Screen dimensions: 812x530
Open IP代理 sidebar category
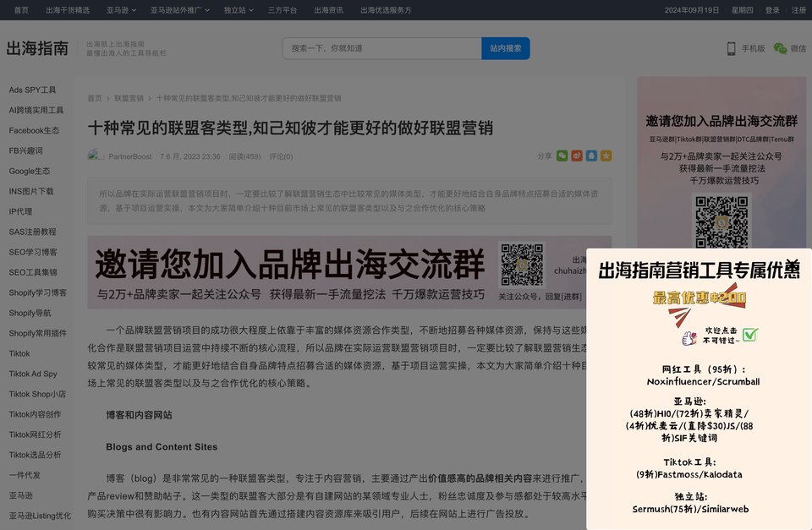[x=20, y=211]
